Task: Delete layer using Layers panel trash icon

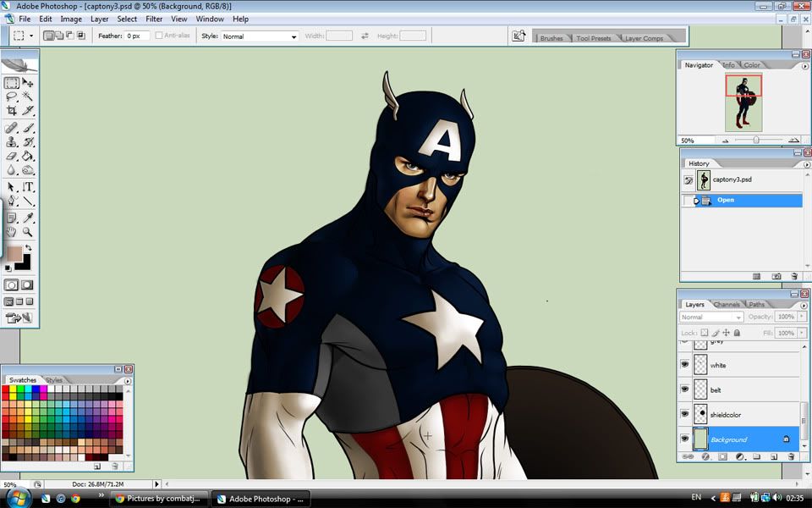Action: click(x=791, y=456)
